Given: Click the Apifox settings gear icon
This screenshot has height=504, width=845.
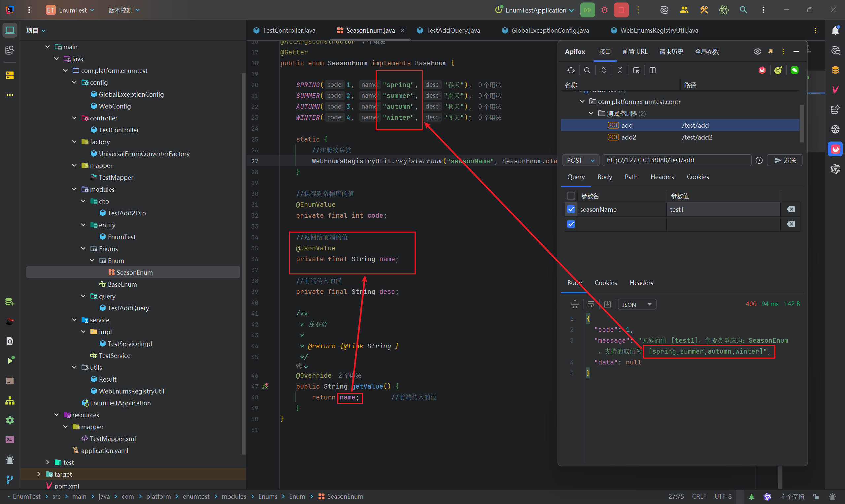Looking at the screenshot, I should (x=757, y=52).
